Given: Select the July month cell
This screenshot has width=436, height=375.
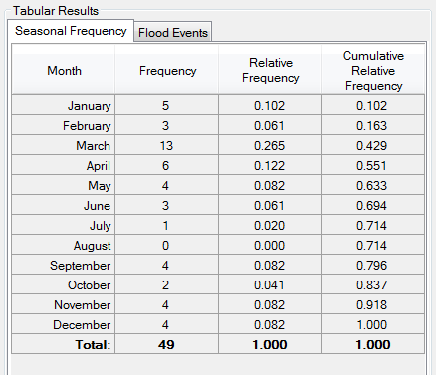Looking at the screenshot, I should coord(63,225).
